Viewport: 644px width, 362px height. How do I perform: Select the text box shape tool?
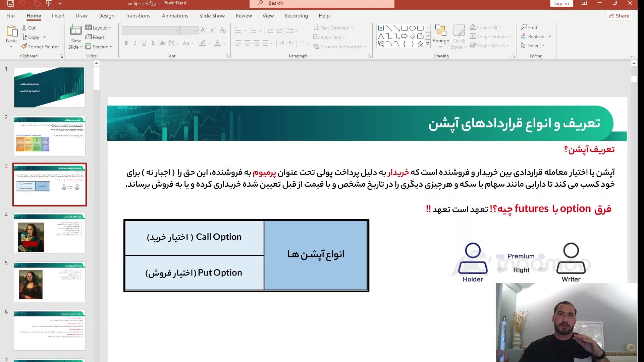[x=381, y=28]
